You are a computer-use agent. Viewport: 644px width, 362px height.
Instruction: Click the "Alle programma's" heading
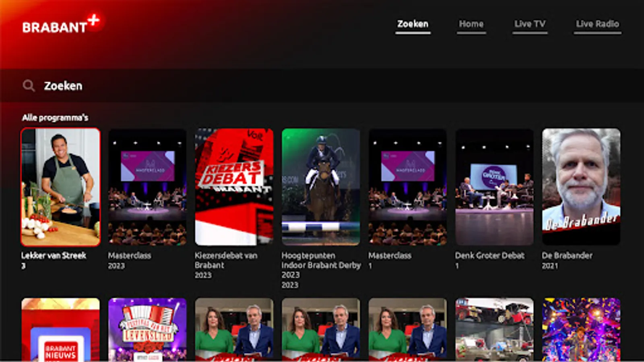pyautogui.click(x=55, y=117)
